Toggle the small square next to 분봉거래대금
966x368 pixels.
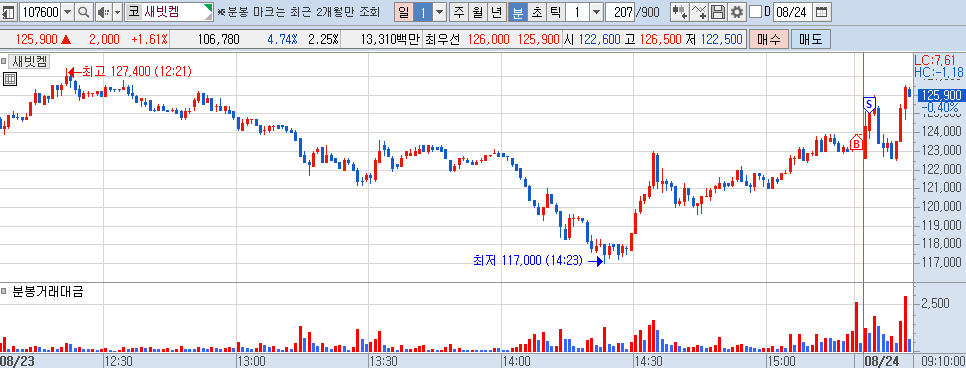point(4,291)
